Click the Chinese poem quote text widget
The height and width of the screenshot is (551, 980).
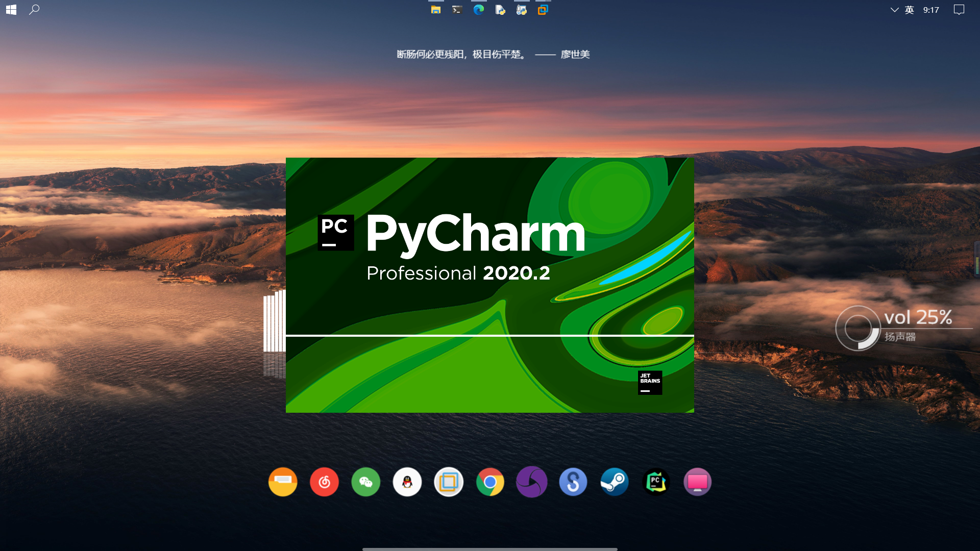tap(493, 54)
